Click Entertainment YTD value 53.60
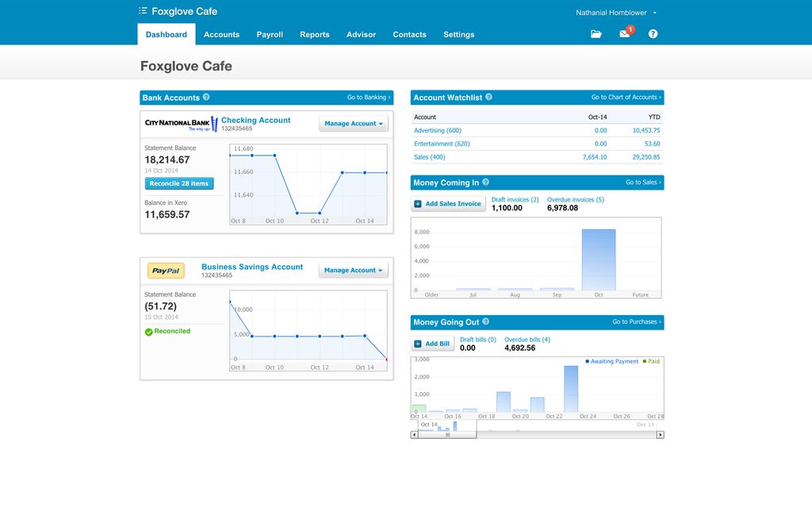The image size is (812, 508). point(653,144)
